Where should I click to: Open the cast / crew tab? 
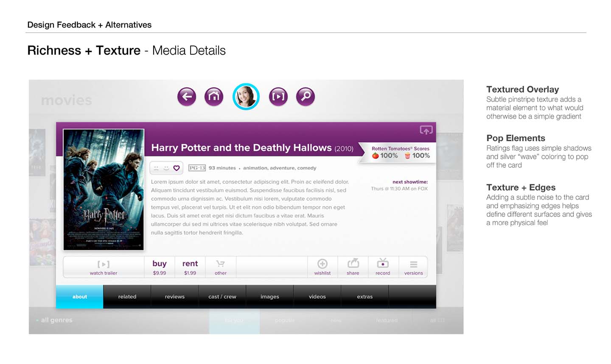[222, 297]
